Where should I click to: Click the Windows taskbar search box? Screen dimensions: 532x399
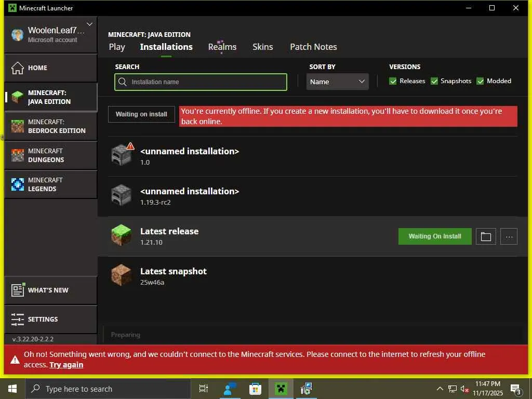pos(108,389)
